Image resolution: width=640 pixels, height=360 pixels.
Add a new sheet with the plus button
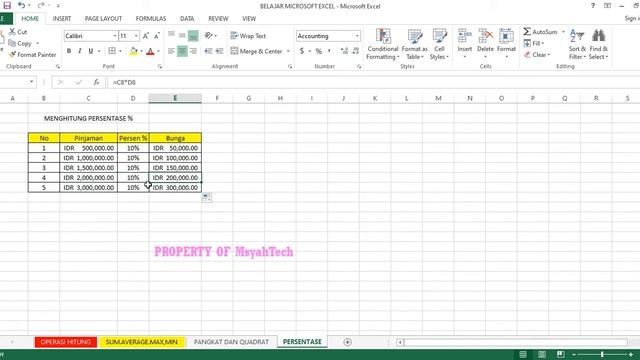pyautogui.click(x=347, y=342)
